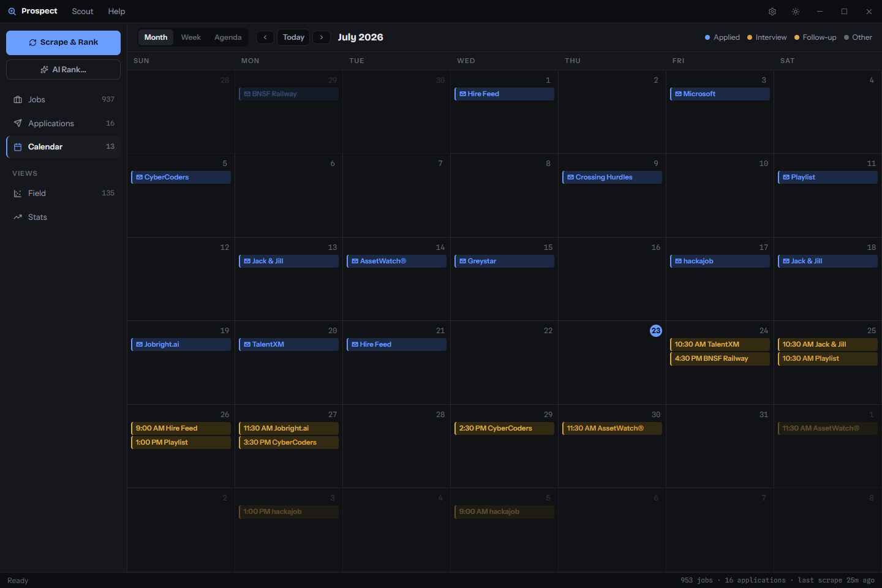Switch to Week view
This screenshot has height=588, width=882.
pyautogui.click(x=190, y=37)
